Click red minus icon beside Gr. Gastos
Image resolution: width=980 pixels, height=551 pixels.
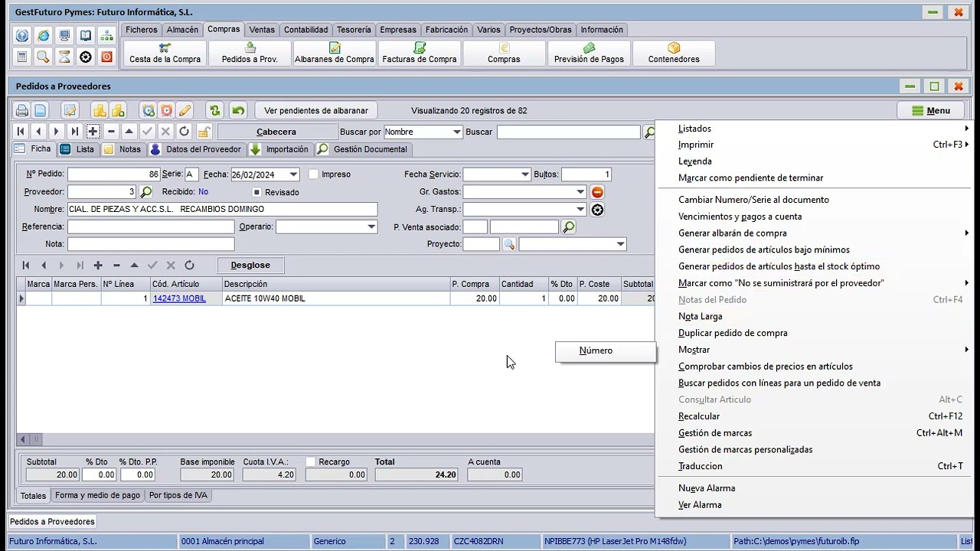tap(597, 192)
